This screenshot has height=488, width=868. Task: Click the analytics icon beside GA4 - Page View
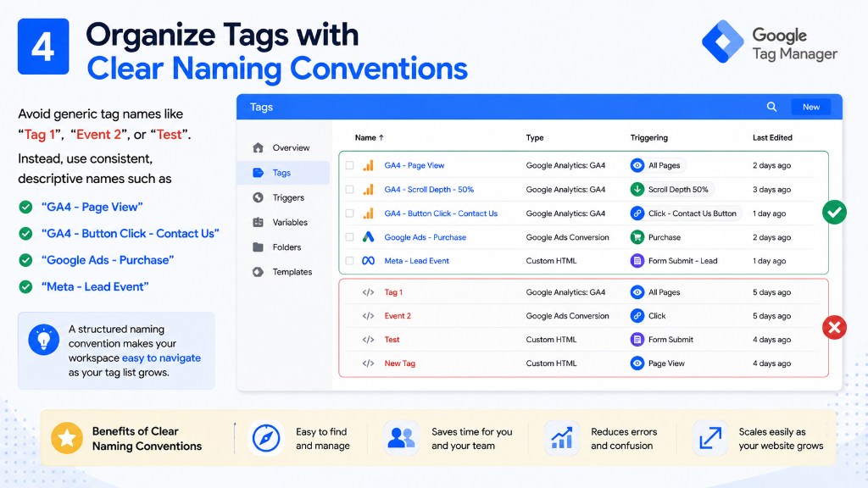368,165
